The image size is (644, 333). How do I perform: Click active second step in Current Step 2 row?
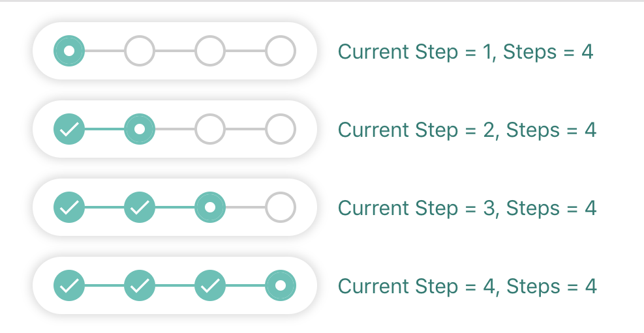pos(140,129)
